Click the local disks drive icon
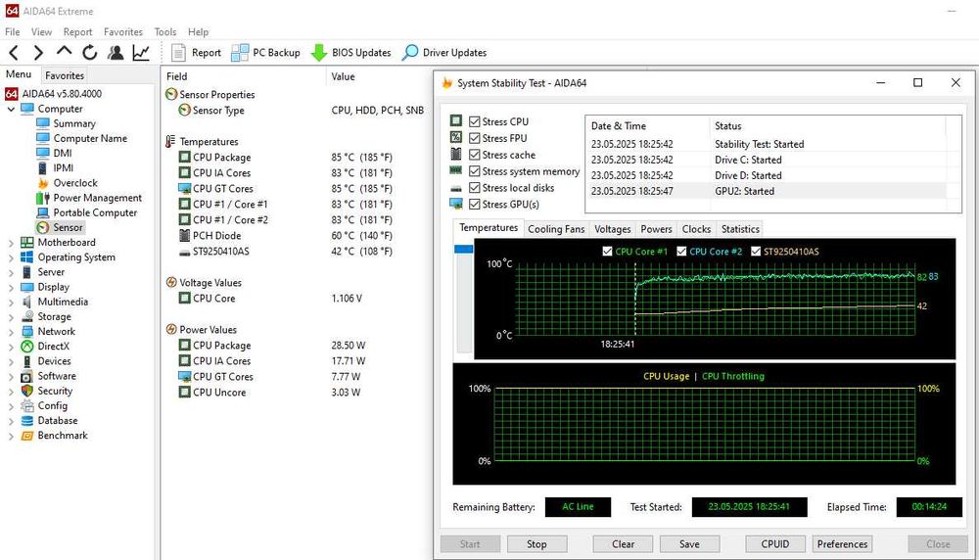This screenshot has height=560, width=979. click(456, 188)
